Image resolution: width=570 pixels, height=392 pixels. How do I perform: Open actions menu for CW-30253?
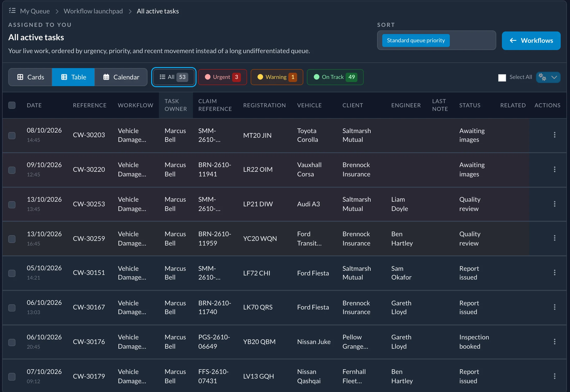555,204
